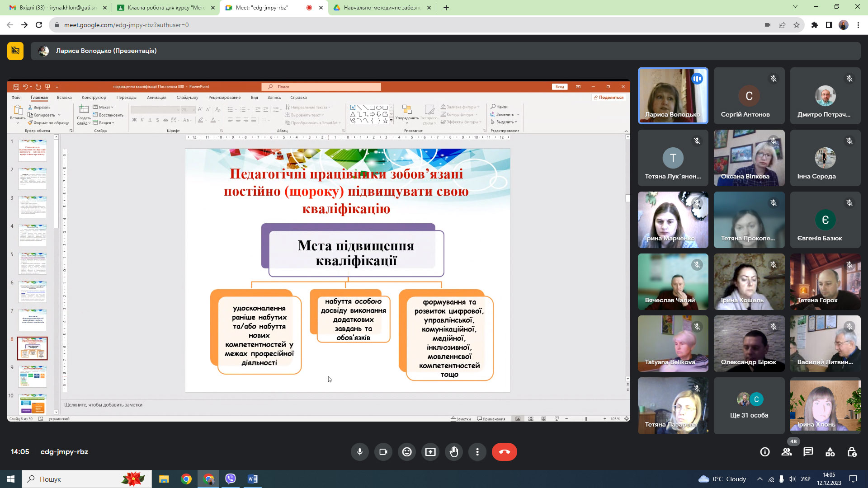The image size is (868, 488).
Task: Expand Контур фигуры shape outline dropdown
Action: pos(459,114)
